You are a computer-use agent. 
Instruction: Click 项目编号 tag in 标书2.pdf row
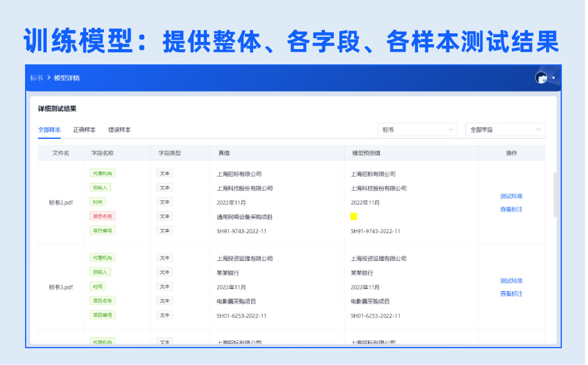103,232
